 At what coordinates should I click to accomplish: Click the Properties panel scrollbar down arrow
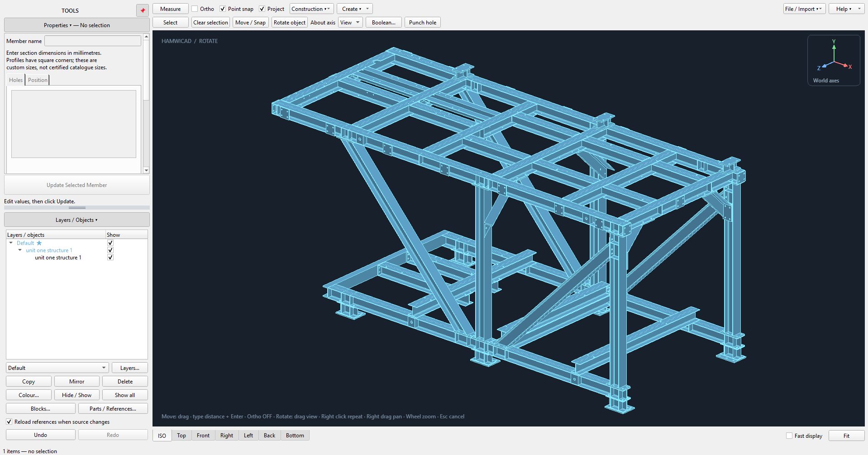(146, 170)
